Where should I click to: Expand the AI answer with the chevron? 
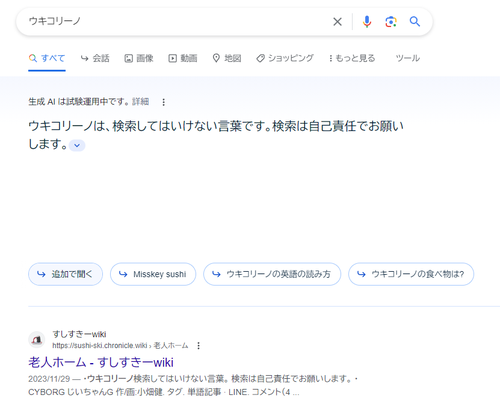point(77,145)
